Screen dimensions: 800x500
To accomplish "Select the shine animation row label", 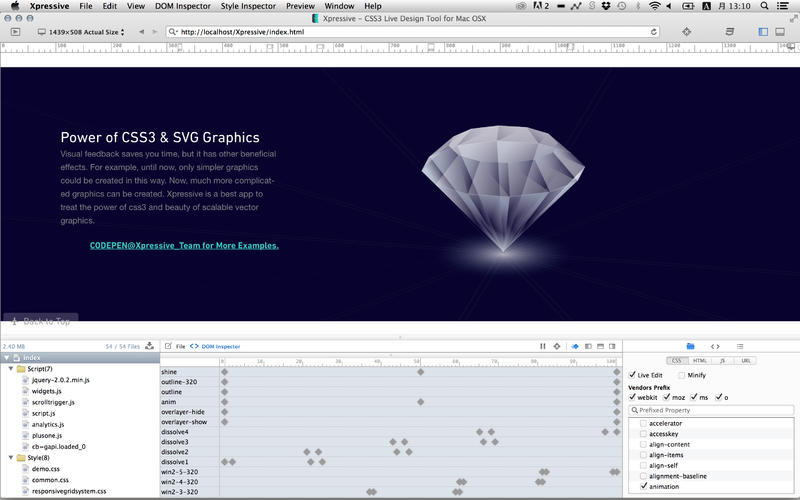I will tap(169, 372).
